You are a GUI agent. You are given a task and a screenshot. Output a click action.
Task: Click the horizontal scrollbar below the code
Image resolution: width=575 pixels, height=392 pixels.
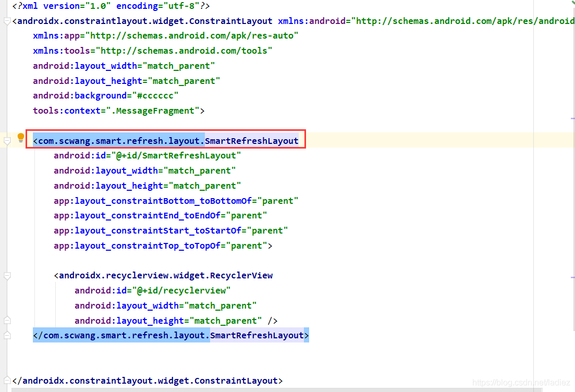coord(277,390)
